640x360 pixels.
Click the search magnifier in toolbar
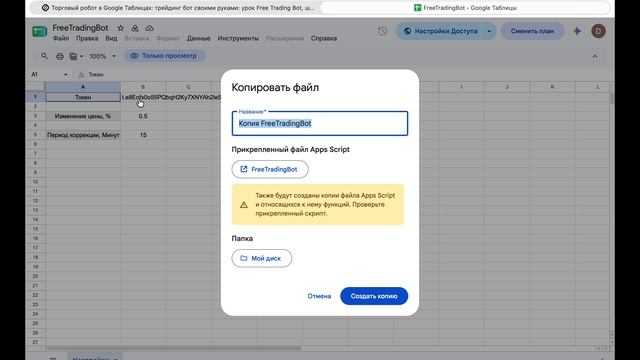[44, 56]
